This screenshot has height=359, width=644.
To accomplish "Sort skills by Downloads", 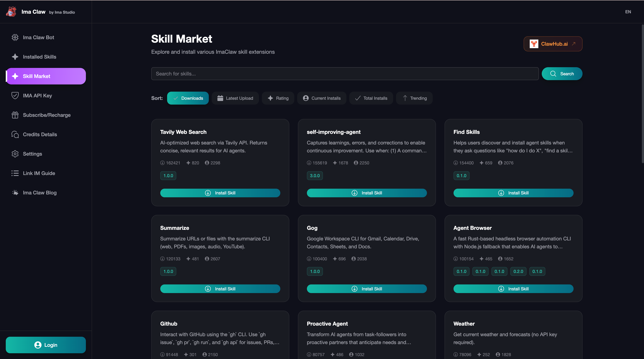I will tap(188, 98).
